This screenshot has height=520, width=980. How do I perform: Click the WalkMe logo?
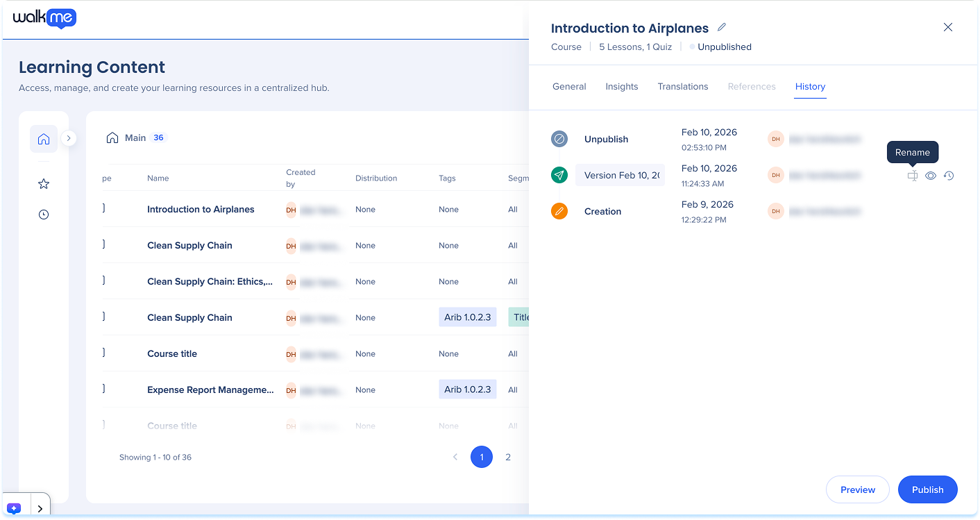click(44, 19)
